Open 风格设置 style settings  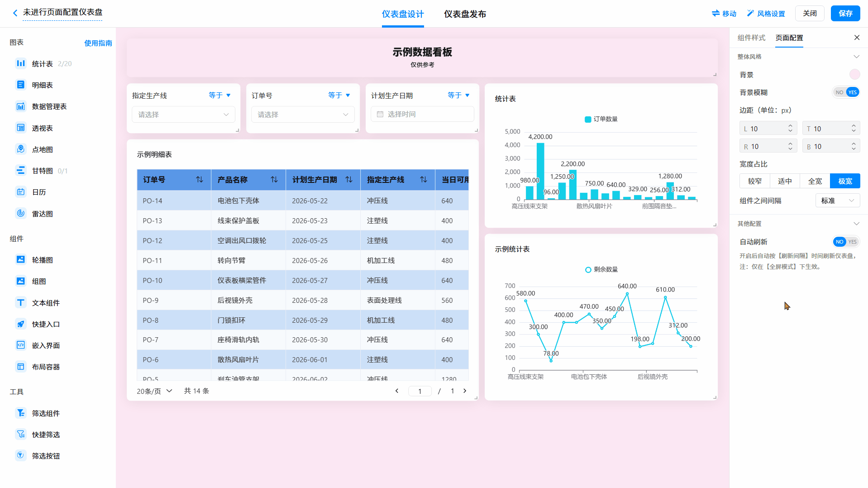tap(766, 14)
